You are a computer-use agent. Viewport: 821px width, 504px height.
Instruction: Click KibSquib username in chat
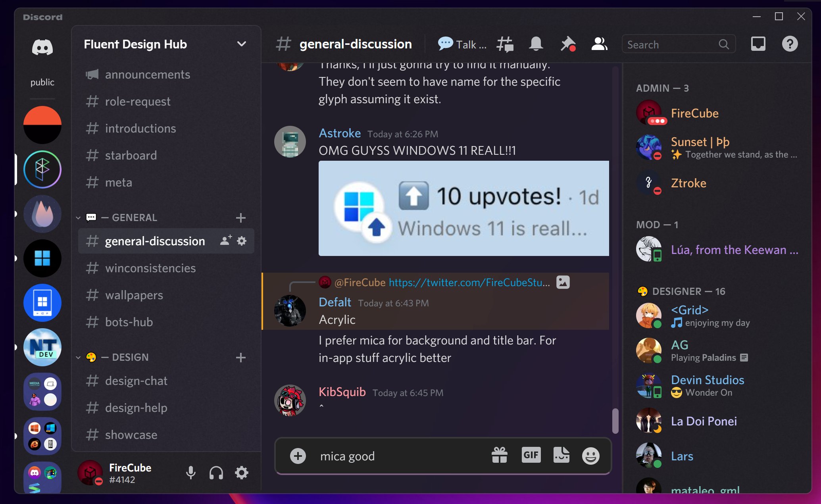tap(342, 392)
